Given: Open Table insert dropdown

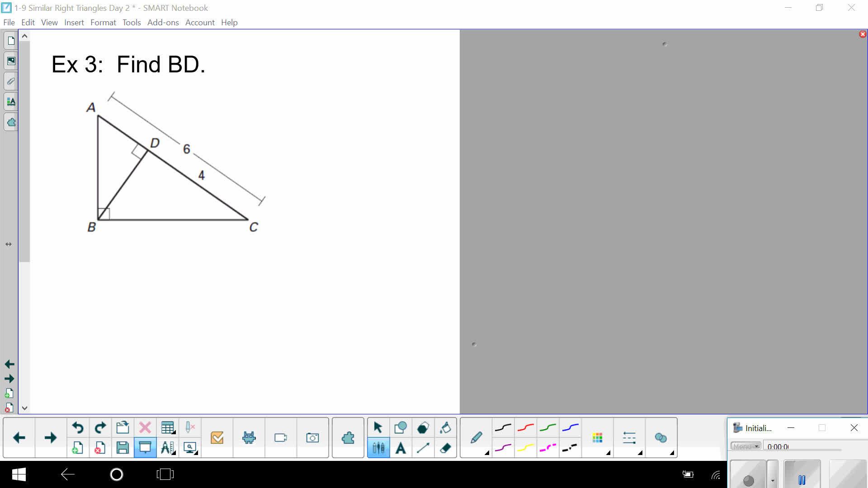Looking at the screenshot, I should pos(168,427).
